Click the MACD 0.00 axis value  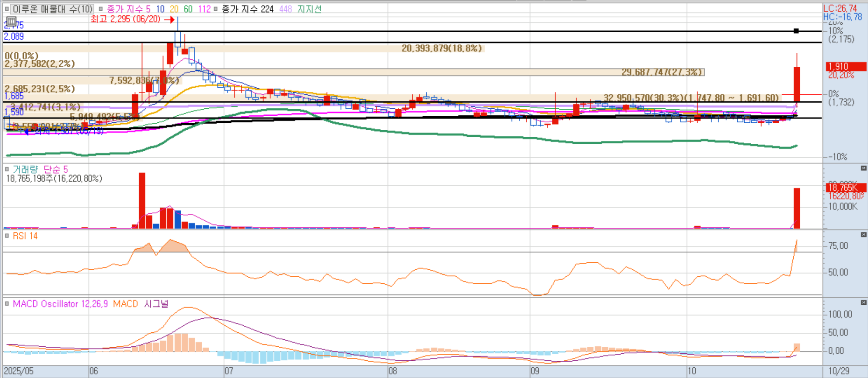coord(836,350)
